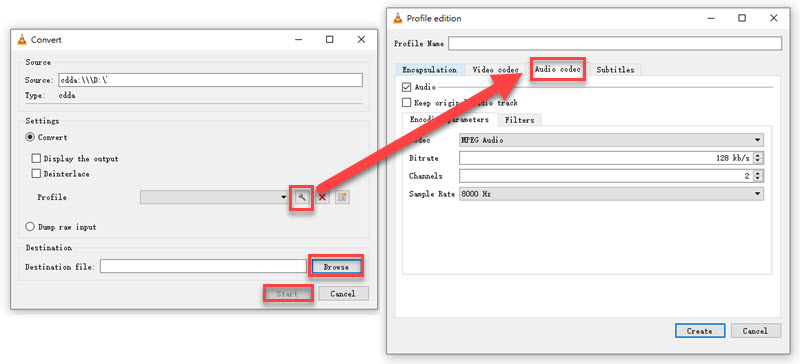Uncheck the Audio checkbox

407,87
